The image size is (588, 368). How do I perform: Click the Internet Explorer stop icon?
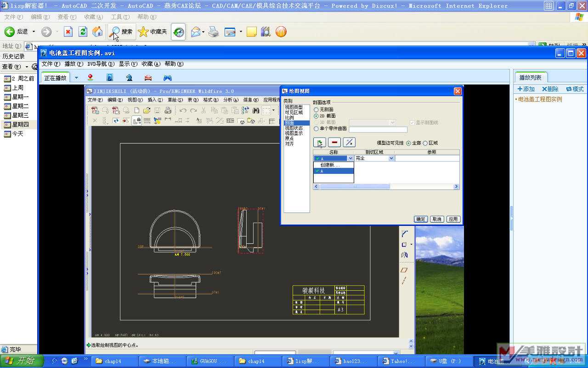point(68,32)
